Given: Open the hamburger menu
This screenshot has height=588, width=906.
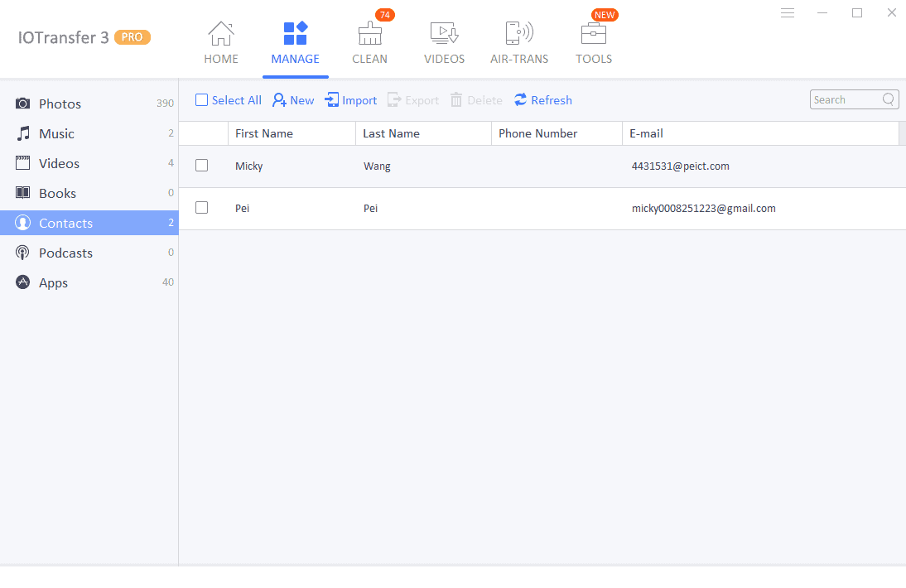Looking at the screenshot, I should tap(787, 12).
